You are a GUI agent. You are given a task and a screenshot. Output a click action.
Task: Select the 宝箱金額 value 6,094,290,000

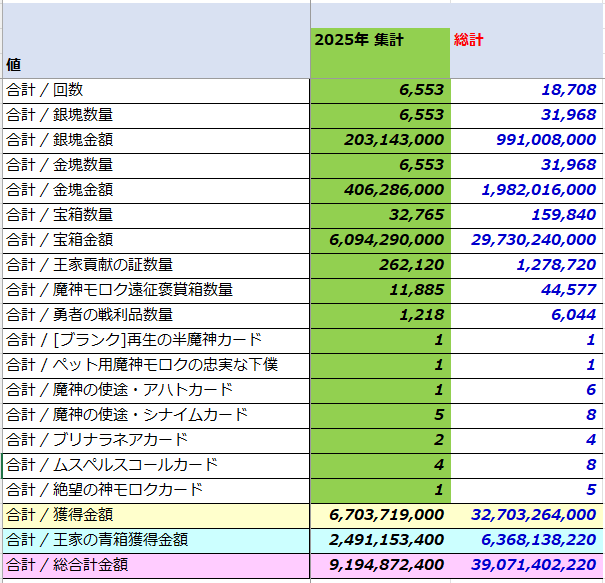[x=380, y=240]
